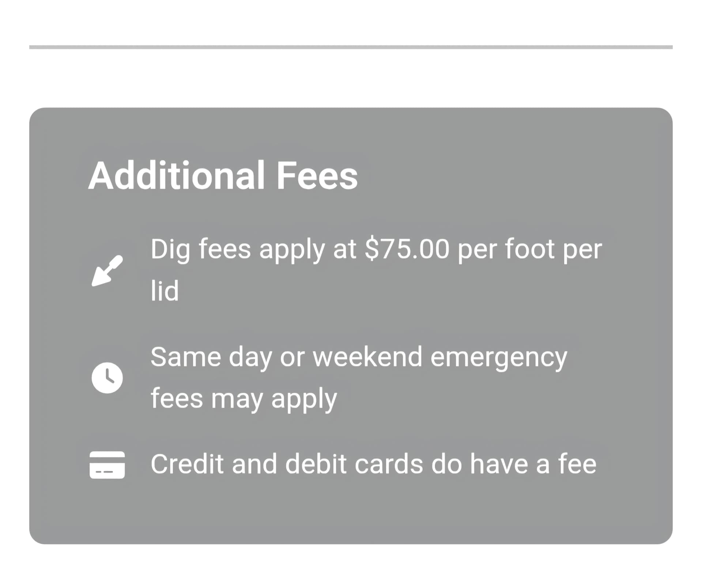The height and width of the screenshot is (588, 702).
Task: Tap the trowel dig fees icon
Action: pyautogui.click(x=107, y=270)
